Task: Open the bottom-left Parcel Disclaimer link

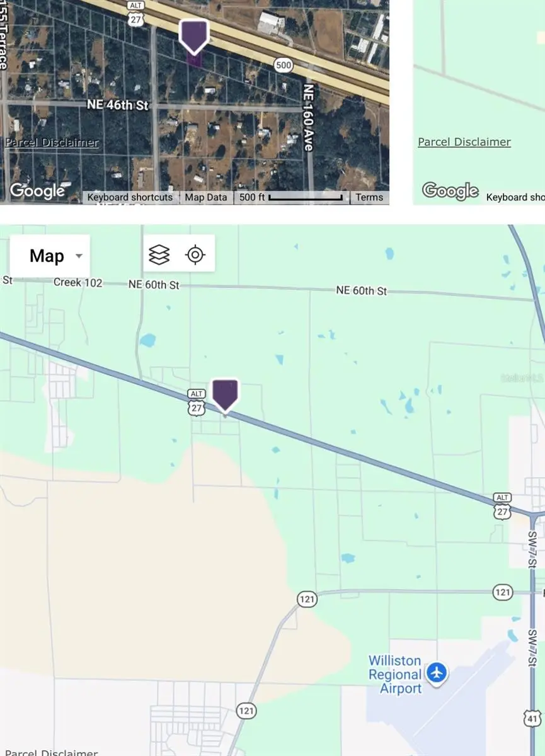Action: pyautogui.click(x=50, y=752)
